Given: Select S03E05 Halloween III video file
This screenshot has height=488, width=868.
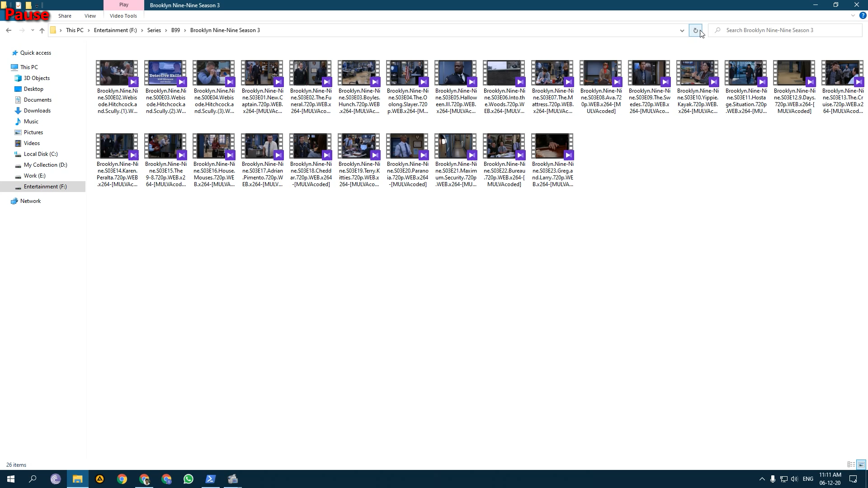Looking at the screenshot, I should pos(456,87).
